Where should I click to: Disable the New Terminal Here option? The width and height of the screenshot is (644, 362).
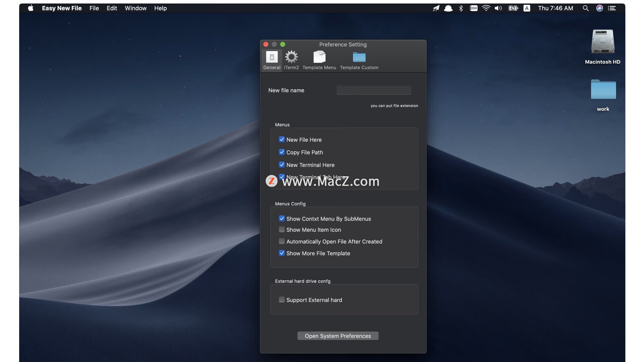pos(282,165)
